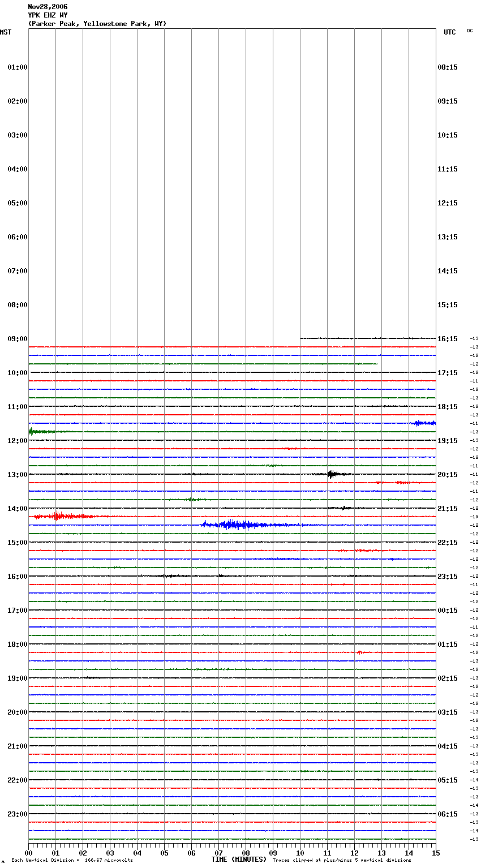The width and height of the screenshot is (481, 868).
Task: Click the 14:15 UTC time label
Action: coord(448,271)
